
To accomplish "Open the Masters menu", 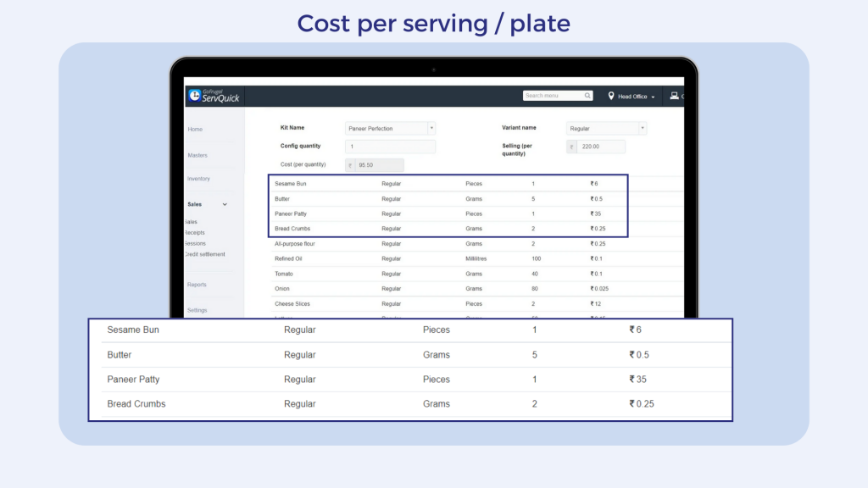I will 198,155.
